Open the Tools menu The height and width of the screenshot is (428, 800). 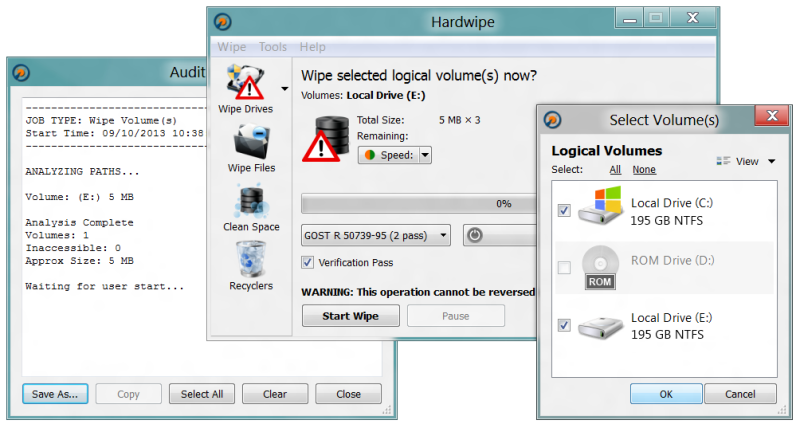pyautogui.click(x=273, y=47)
